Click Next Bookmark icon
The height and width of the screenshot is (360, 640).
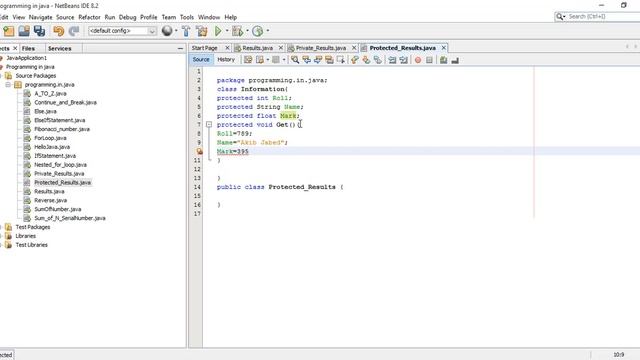(366, 60)
